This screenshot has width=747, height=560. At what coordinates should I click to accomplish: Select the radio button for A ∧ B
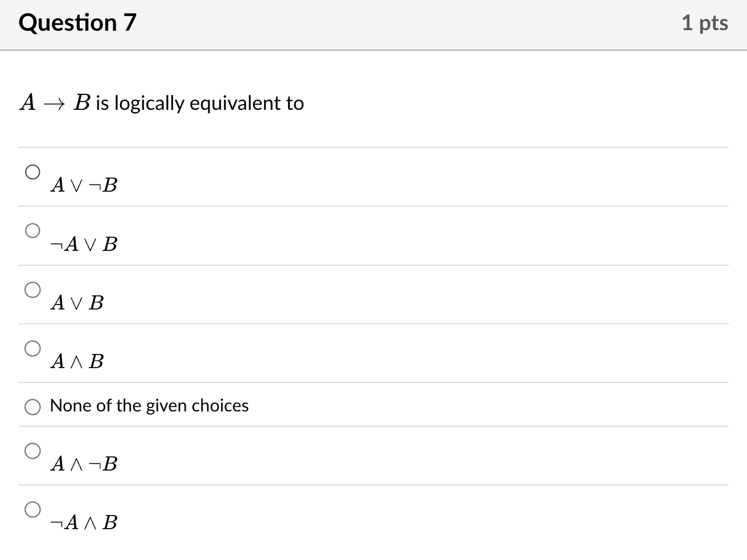pyautogui.click(x=33, y=349)
